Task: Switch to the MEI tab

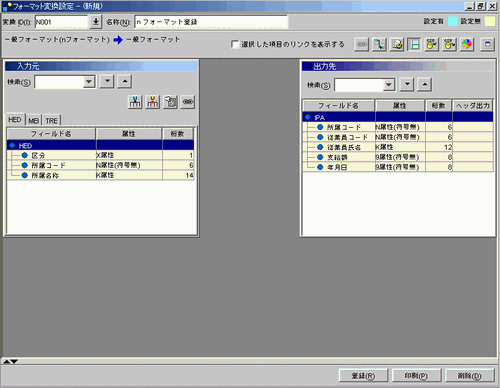Action: pyautogui.click(x=34, y=120)
